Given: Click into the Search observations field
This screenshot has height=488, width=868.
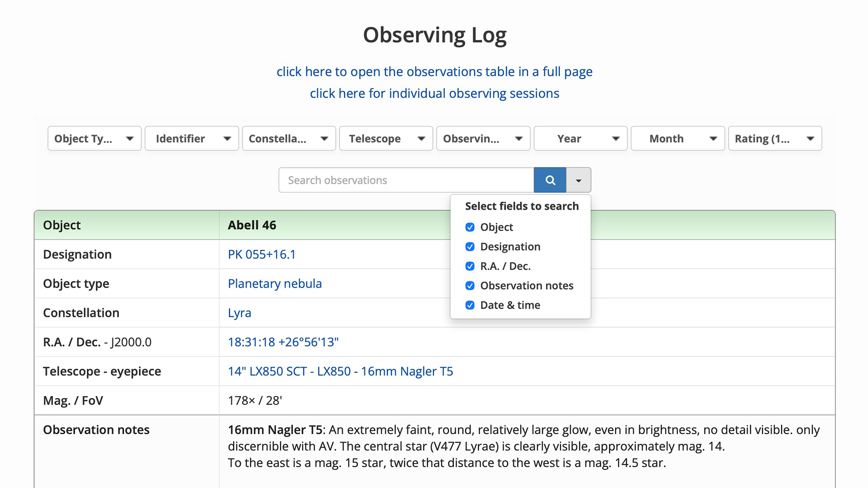Looking at the screenshot, I should tap(406, 180).
